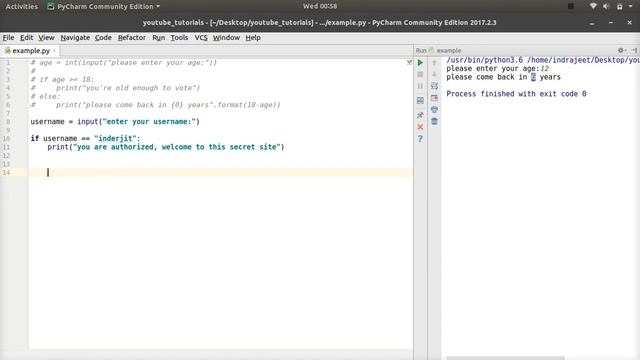Click the example.py file icon in editor tab
Image resolution: width=640 pixels, height=360 pixels.
pos(7,51)
